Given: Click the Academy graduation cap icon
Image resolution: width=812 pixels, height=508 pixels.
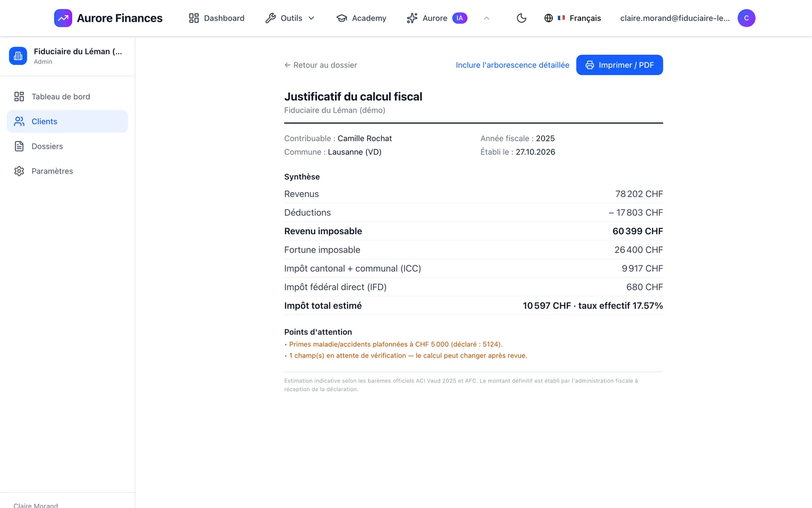Looking at the screenshot, I should click(x=342, y=18).
